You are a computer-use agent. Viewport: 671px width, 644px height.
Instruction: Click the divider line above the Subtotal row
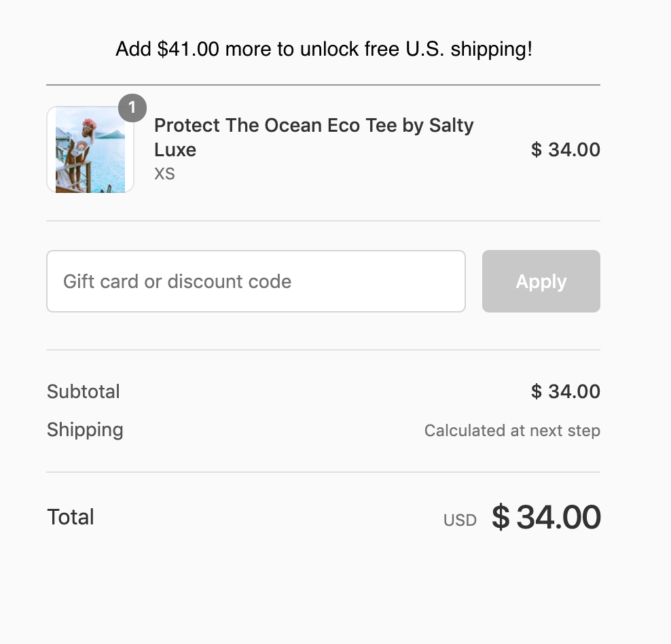[323, 350]
